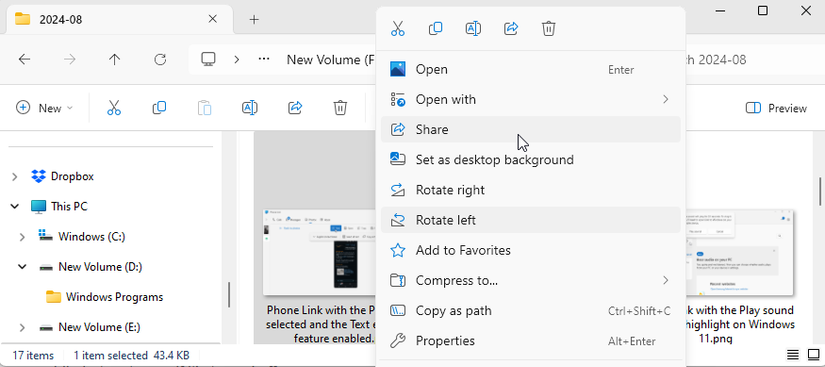Click the 17 items status text
The height and width of the screenshot is (367, 825).
33,355
